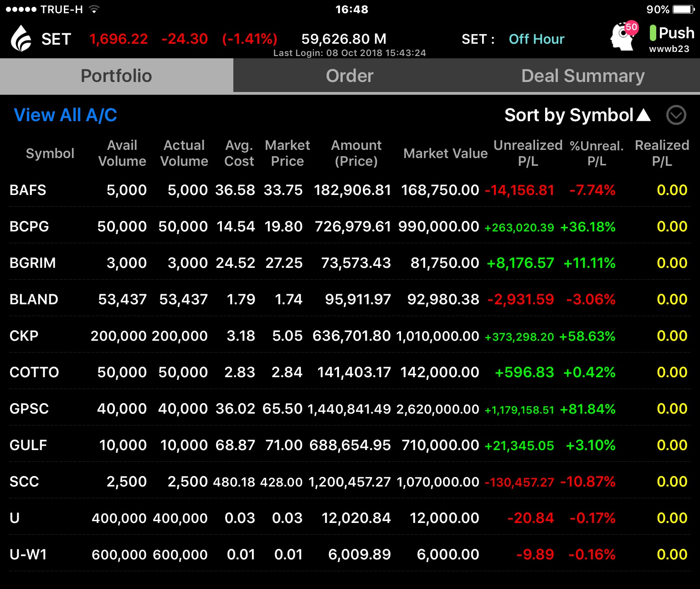The height and width of the screenshot is (589, 700).
Task: Tap the Avg. Cost column header
Action: (x=239, y=153)
